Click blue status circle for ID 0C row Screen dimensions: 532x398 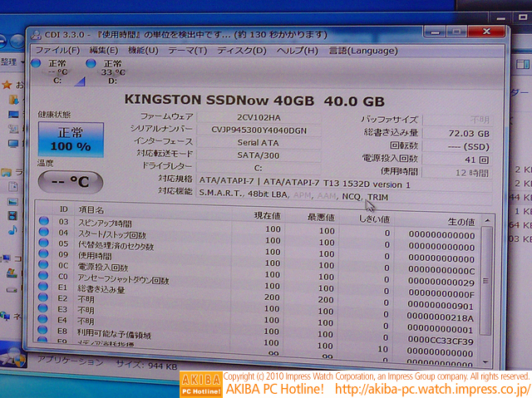click(44, 268)
